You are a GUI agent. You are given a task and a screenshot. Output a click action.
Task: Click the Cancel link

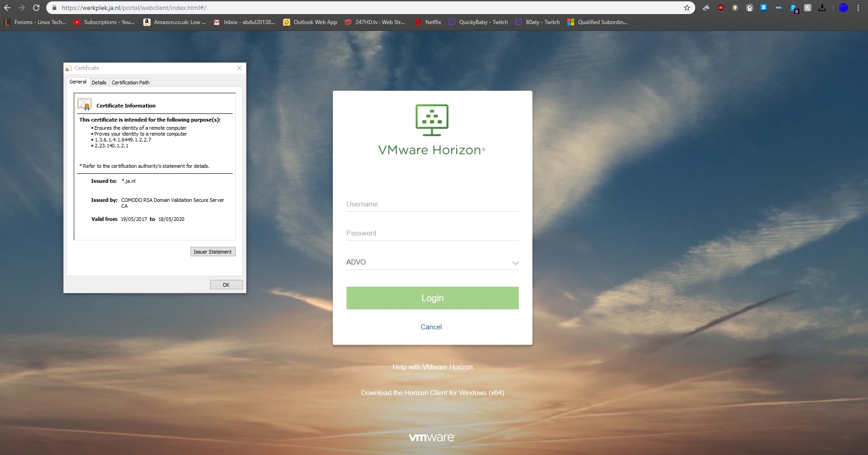tap(431, 327)
